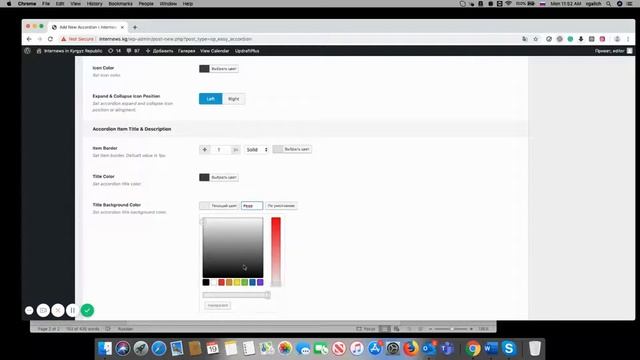
Task: Click the green checkmark recording button
Action: point(87,311)
